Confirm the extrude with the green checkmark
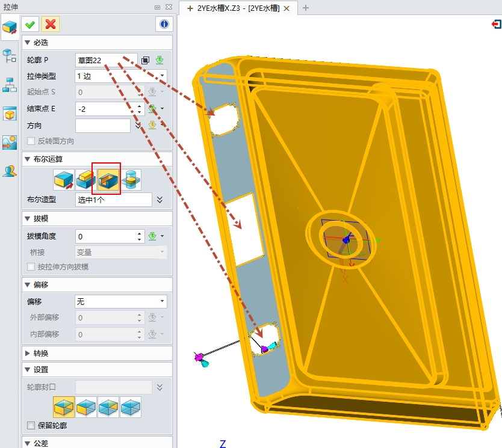The height and width of the screenshot is (448, 502). (x=30, y=24)
